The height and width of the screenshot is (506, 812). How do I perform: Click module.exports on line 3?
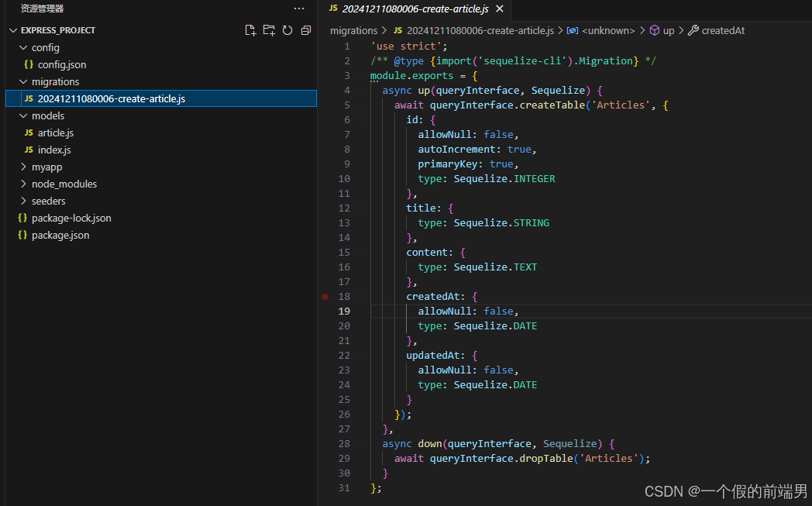(411, 76)
